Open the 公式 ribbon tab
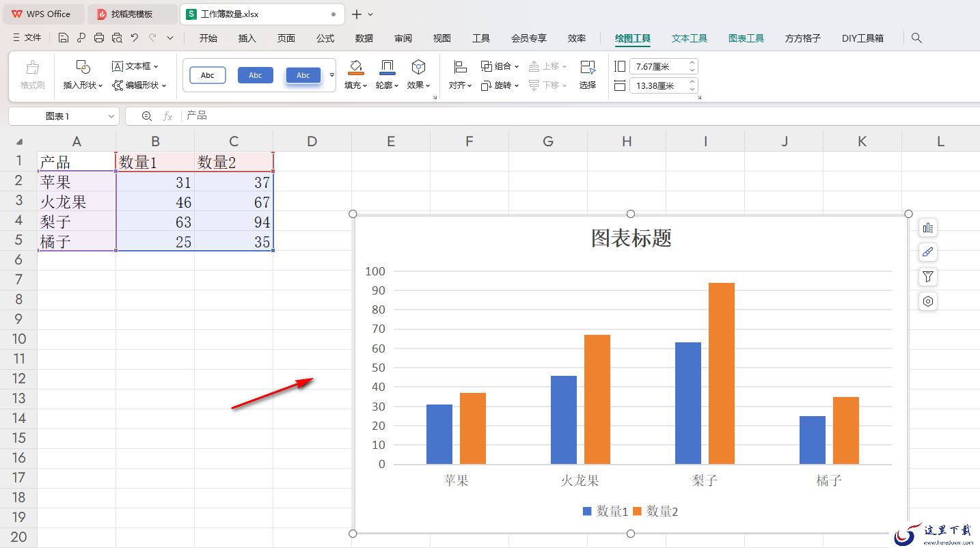Screen dimensions: 980x548 coord(325,38)
